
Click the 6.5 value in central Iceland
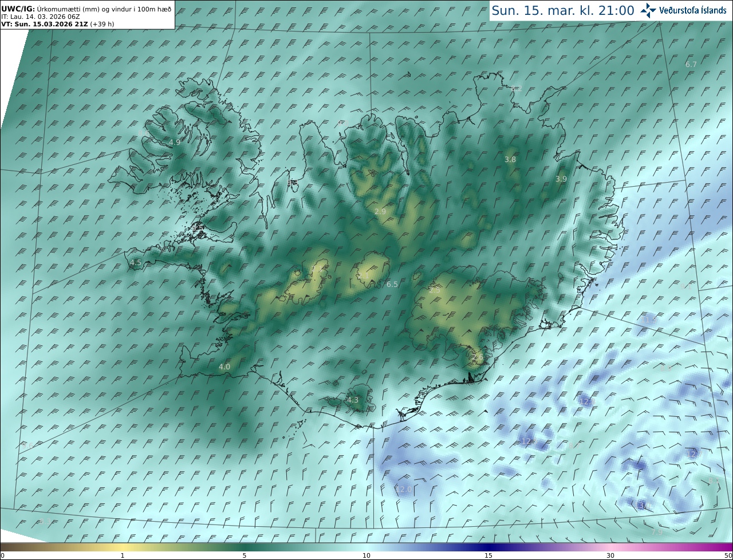[392, 285]
